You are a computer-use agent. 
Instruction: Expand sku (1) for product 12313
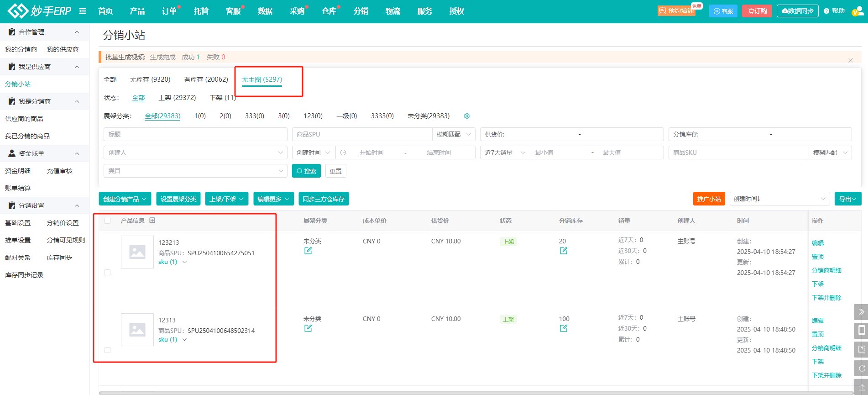173,340
